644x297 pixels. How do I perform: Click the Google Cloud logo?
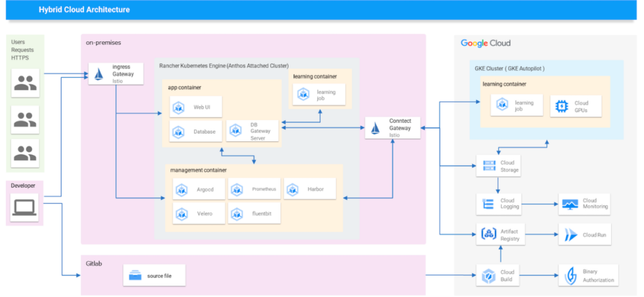[486, 43]
